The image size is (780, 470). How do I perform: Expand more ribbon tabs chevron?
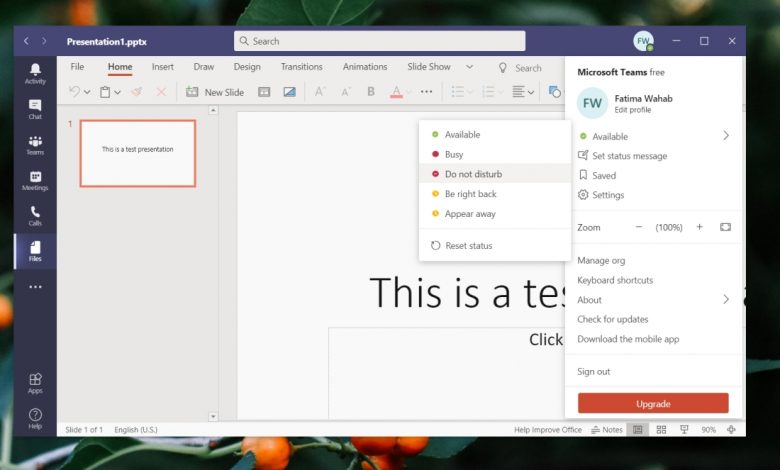point(469,67)
